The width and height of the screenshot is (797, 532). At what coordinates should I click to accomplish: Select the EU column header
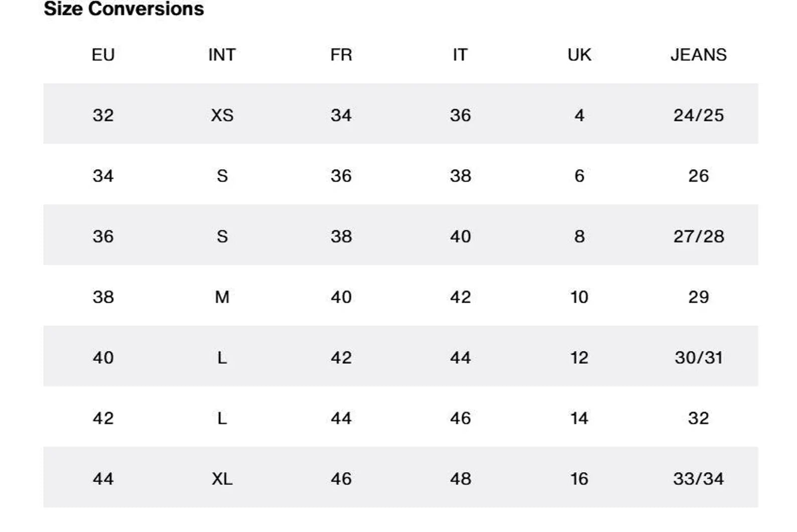(x=103, y=55)
